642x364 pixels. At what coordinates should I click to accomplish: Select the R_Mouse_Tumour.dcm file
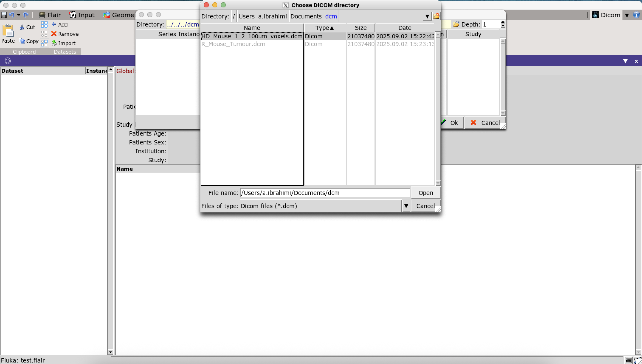click(x=233, y=44)
